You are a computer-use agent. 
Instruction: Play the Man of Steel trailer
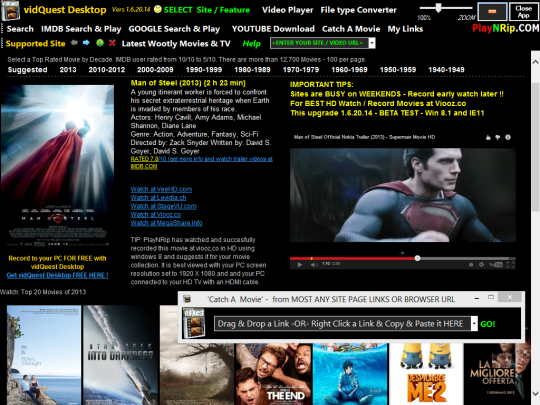tap(300, 264)
